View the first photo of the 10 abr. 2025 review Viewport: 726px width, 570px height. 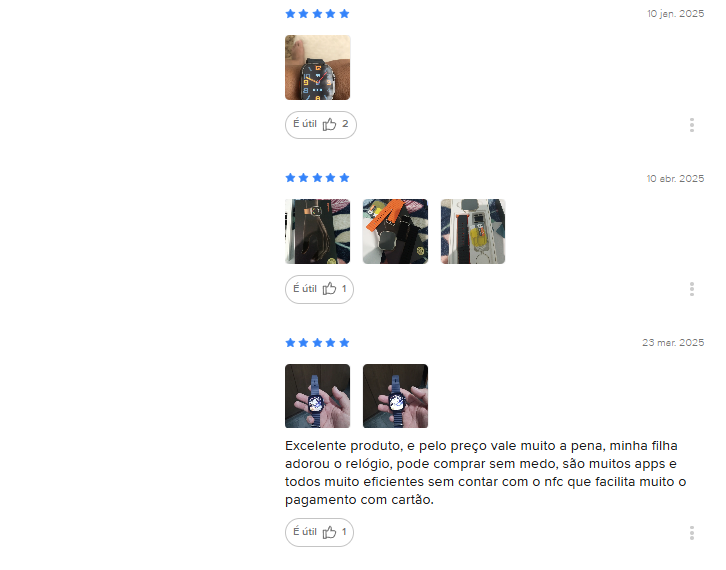click(317, 232)
